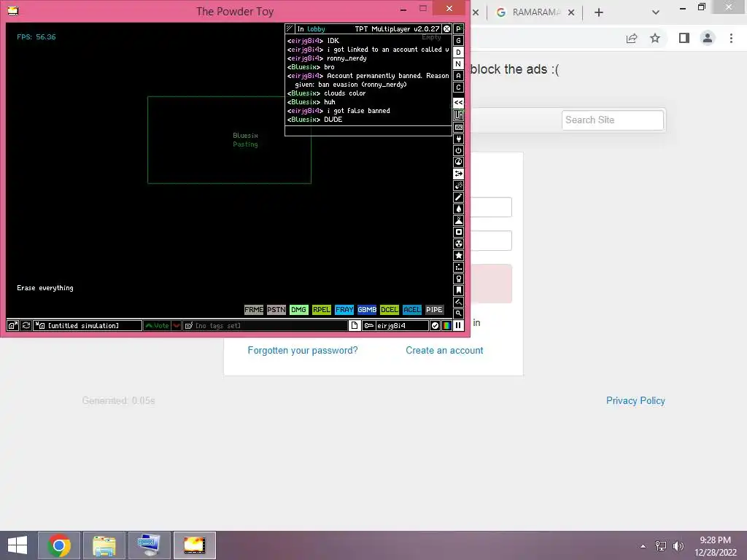Click the multiplayer chat input line

[x=368, y=131]
